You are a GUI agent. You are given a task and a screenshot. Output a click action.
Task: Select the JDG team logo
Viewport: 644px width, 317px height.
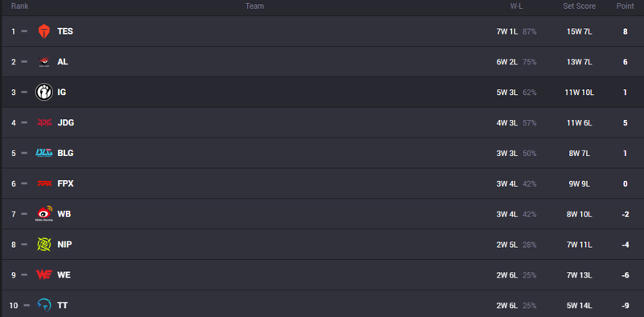[x=44, y=122]
